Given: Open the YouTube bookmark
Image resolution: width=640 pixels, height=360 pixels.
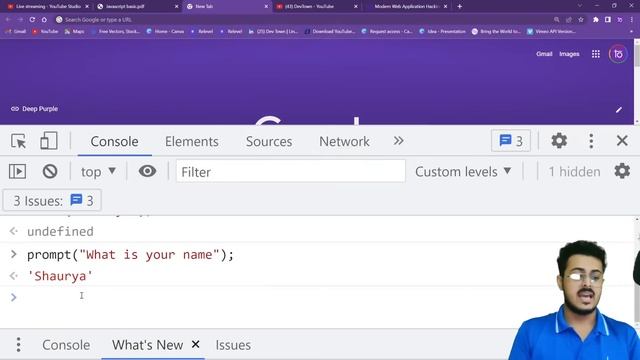Looking at the screenshot, I should 45,31.
